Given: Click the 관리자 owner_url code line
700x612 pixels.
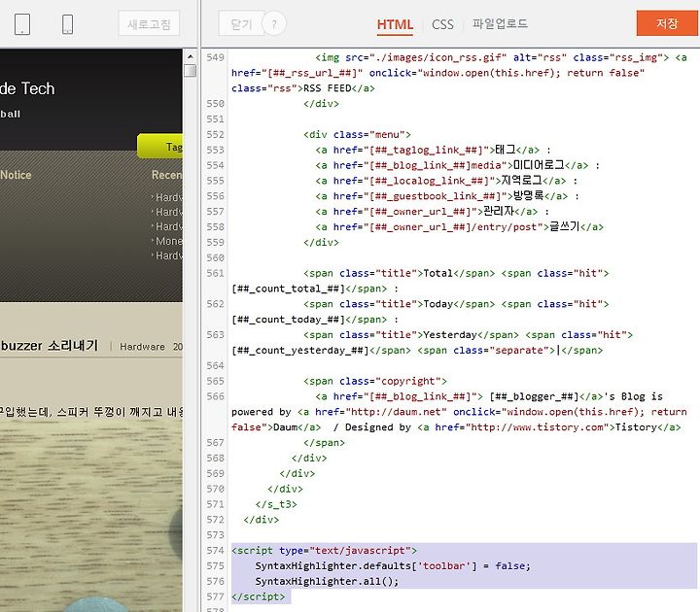Looking at the screenshot, I should [432, 211].
